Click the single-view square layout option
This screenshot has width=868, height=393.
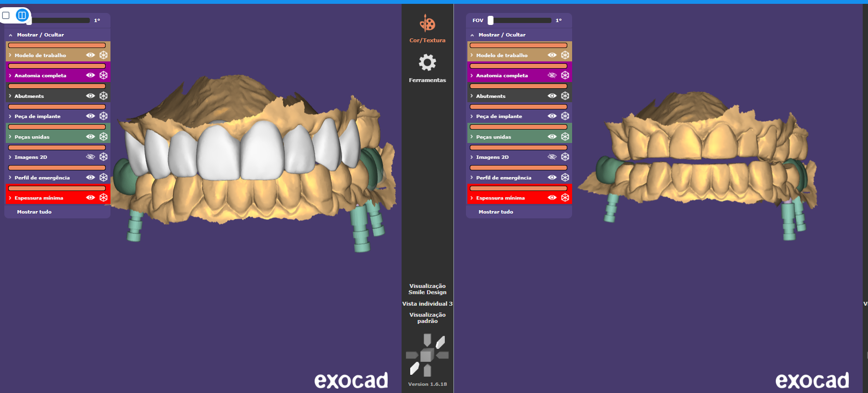[x=6, y=15]
